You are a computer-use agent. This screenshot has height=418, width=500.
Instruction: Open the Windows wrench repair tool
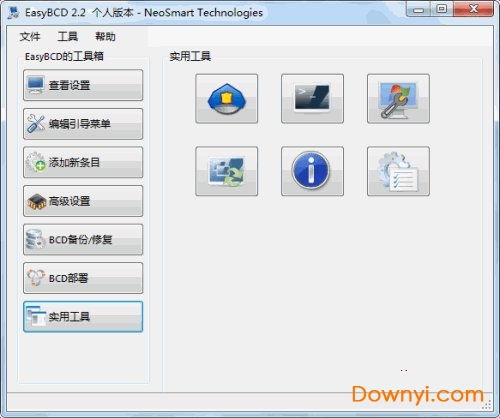pos(398,99)
